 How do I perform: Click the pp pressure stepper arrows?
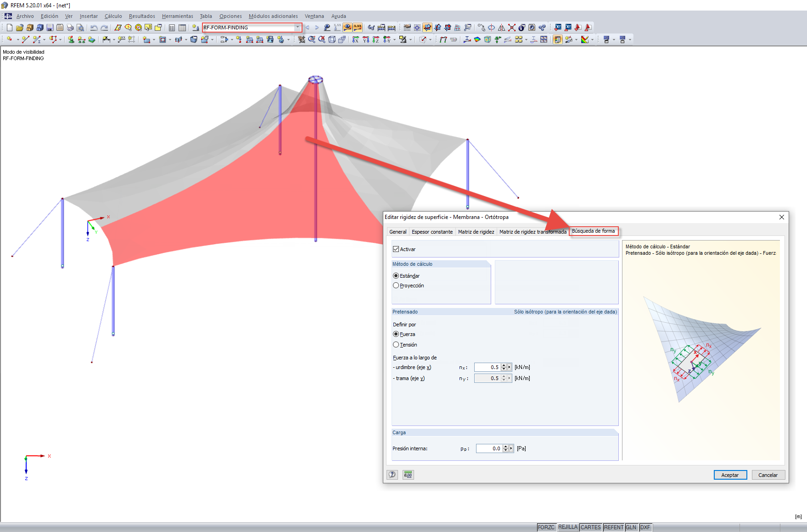(505, 448)
